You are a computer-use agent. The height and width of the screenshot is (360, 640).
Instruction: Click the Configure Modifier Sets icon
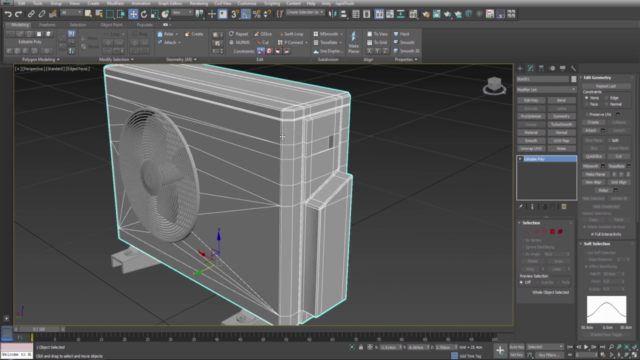tap(564, 207)
